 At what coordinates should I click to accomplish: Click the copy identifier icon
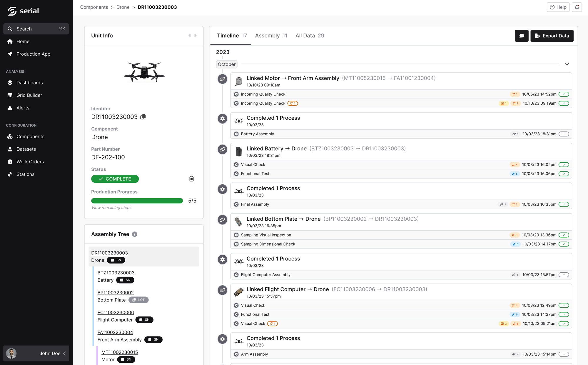143,117
